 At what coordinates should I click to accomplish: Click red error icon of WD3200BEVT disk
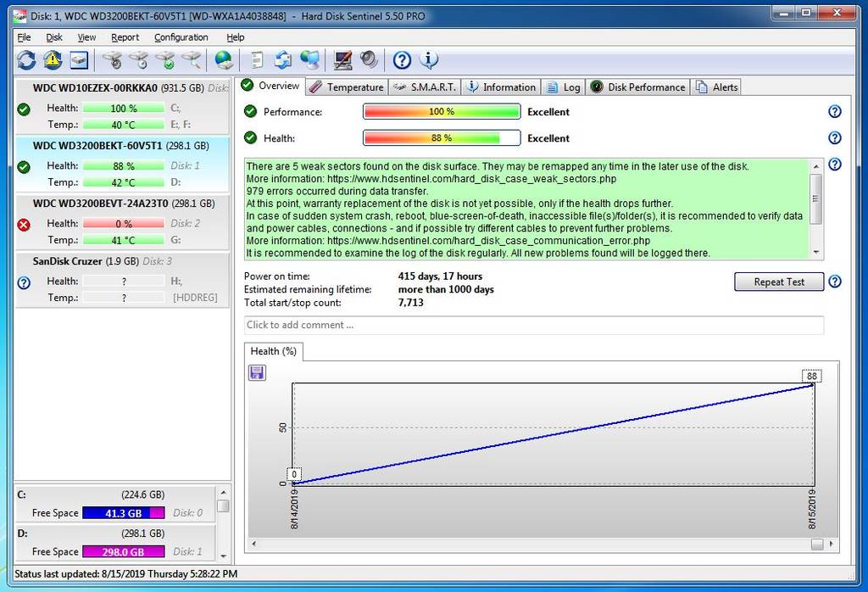pyautogui.click(x=24, y=225)
